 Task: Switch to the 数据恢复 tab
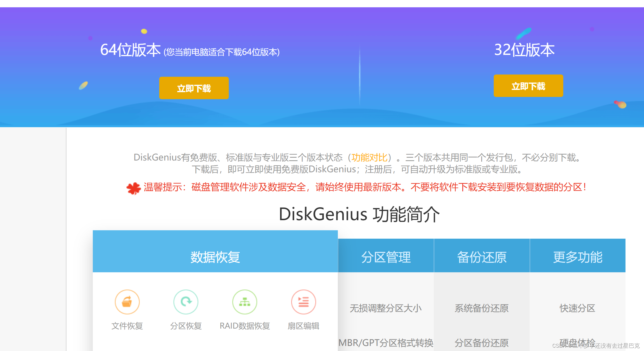pos(215,257)
